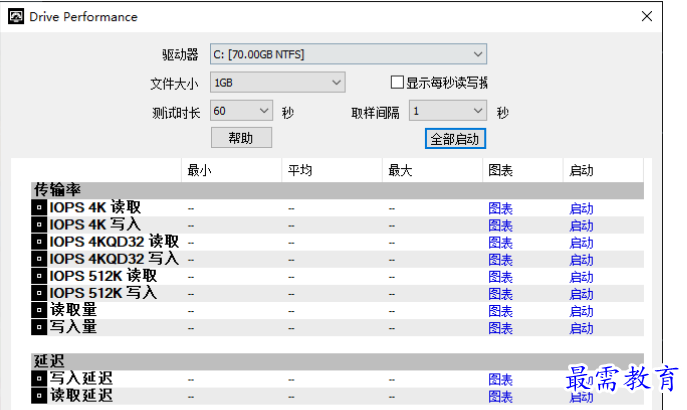Select the IOPS 512K 读取 row label
The width and height of the screenshot is (687, 410).
[103, 276]
